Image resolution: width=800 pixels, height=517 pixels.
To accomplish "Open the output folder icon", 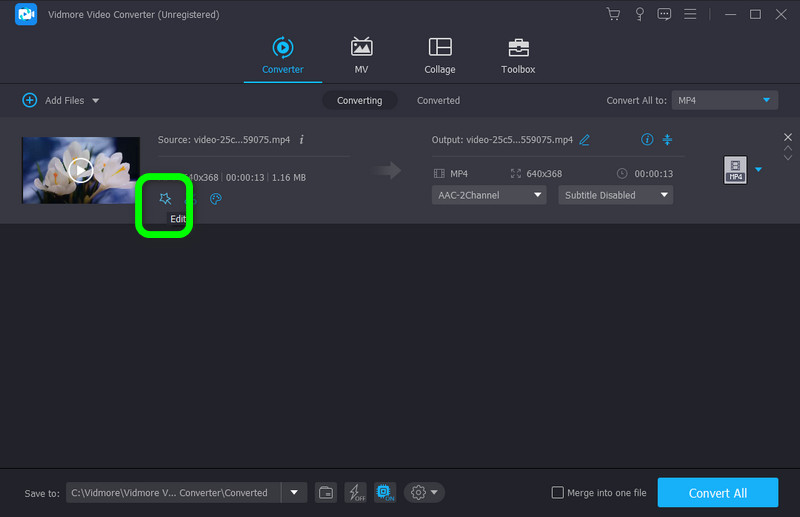I will (326, 492).
